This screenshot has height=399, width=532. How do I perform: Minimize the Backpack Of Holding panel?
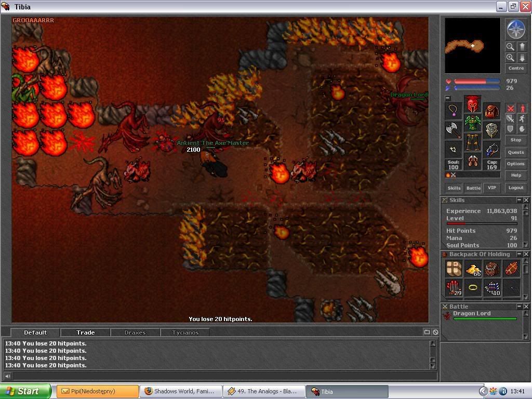tap(519, 254)
